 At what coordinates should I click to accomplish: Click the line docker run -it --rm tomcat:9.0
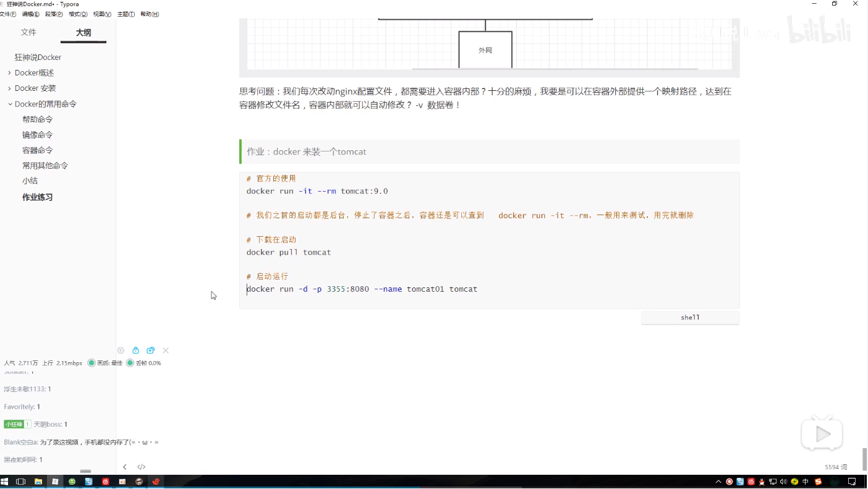click(x=317, y=191)
